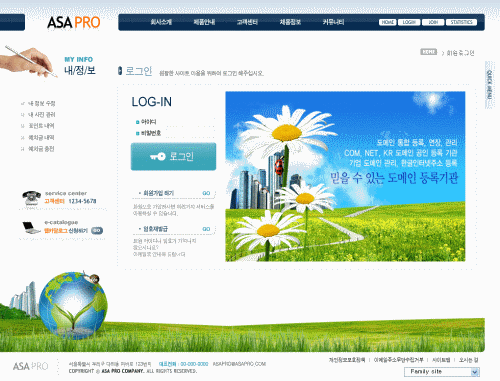This screenshot has width=500, height=381.
Task: Click the globe with sprout image
Action: click(x=73, y=305)
